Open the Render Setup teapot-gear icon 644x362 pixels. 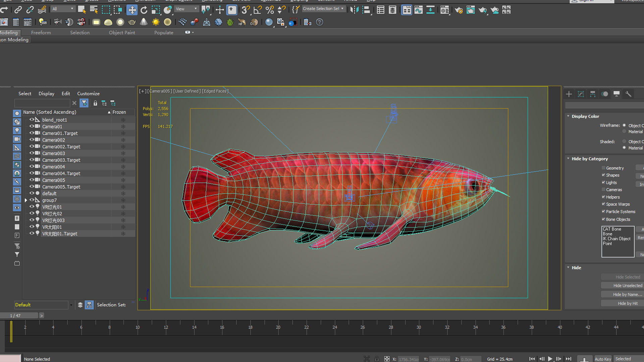point(459,10)
